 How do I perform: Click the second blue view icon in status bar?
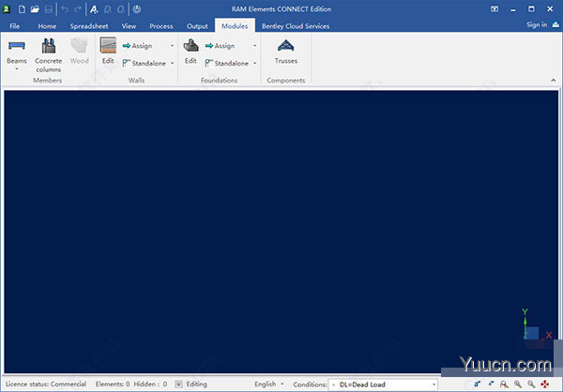pos(491,384)
